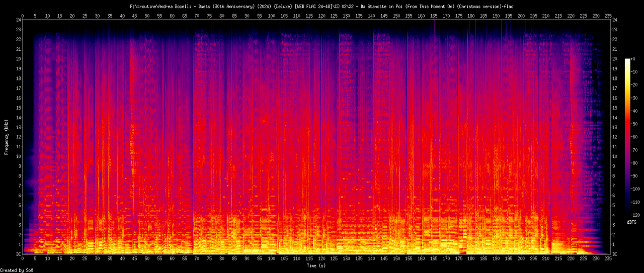This screenshot has width=644, height=273.
Task: Click the '16' label on the right frequency axis
Action: [x=616, y=98]
